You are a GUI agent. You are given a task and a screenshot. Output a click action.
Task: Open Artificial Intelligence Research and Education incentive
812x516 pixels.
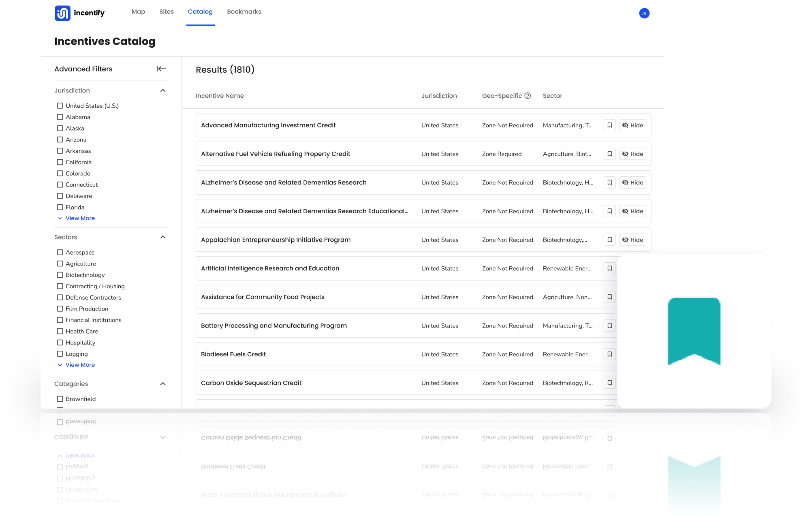click(x=270, y=268)
